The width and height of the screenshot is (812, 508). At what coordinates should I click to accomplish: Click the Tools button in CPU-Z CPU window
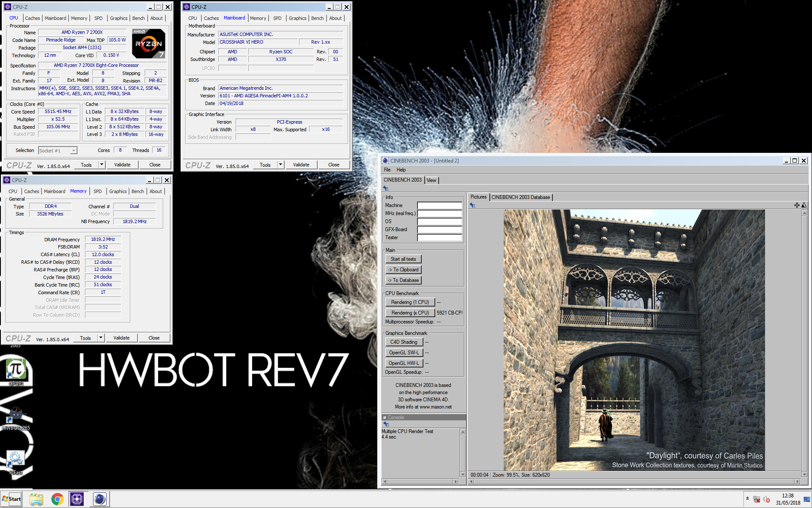tap(86, 165)
